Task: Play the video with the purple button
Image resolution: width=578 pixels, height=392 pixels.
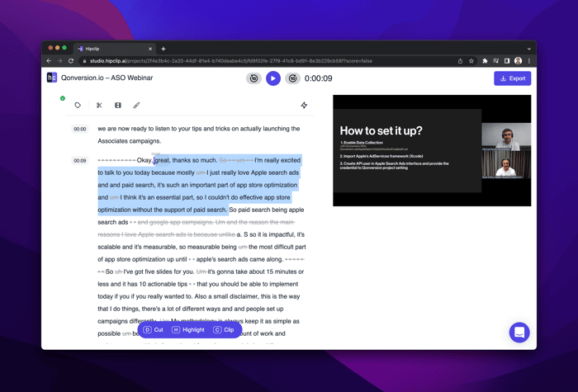Action: (x=273, y=78)
